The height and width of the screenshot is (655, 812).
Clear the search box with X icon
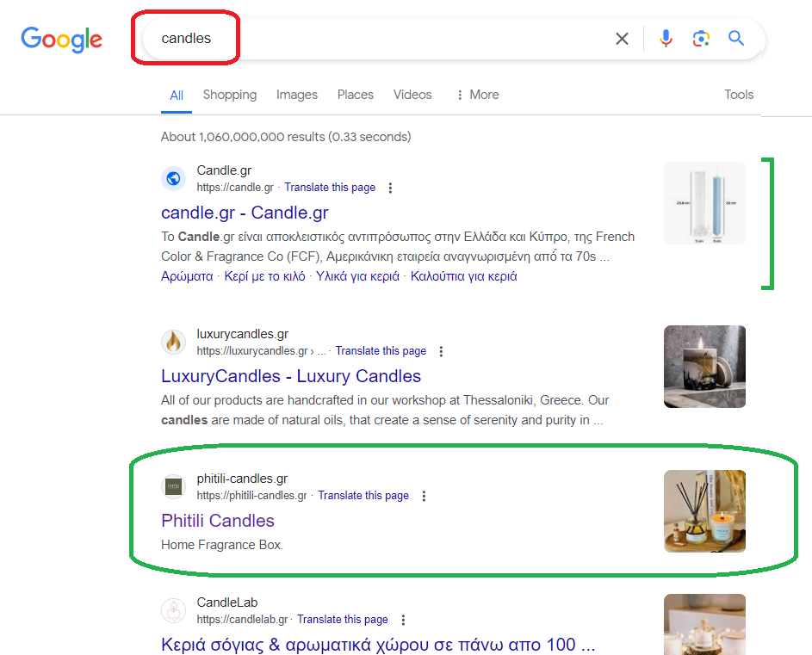pyautogui.click(x=622, y=39)
